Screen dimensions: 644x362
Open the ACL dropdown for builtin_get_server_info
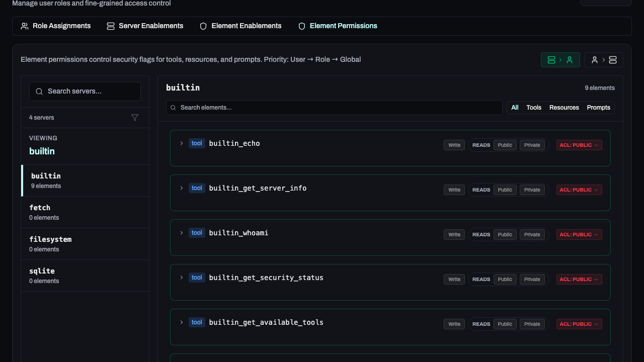(x=579, y=190)
